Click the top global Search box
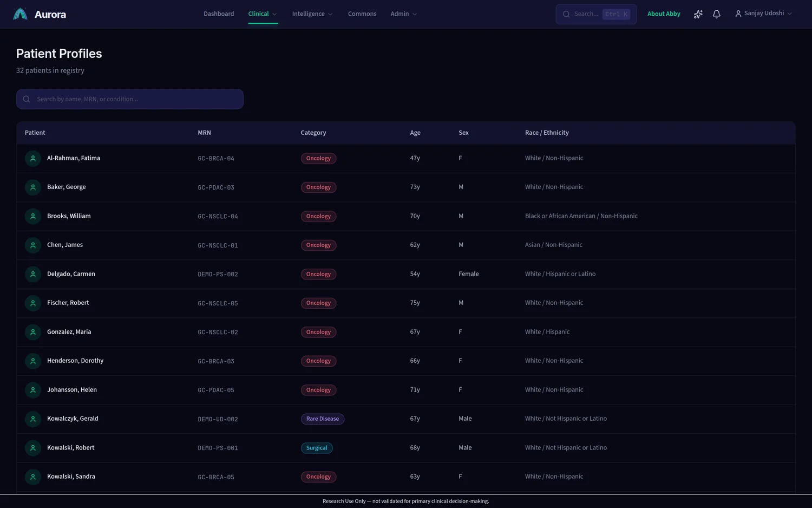The height and width of the screenshot is (508, 812). click(596, 14)
